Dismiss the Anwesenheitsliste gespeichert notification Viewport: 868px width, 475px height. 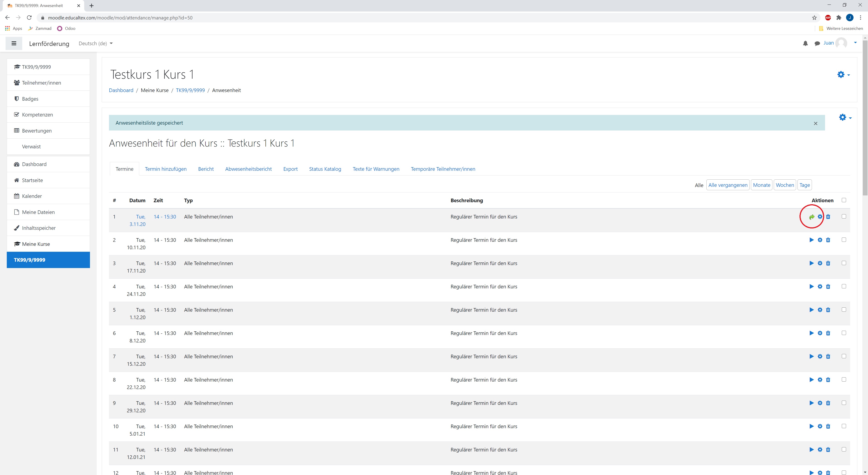coord(815,123)
